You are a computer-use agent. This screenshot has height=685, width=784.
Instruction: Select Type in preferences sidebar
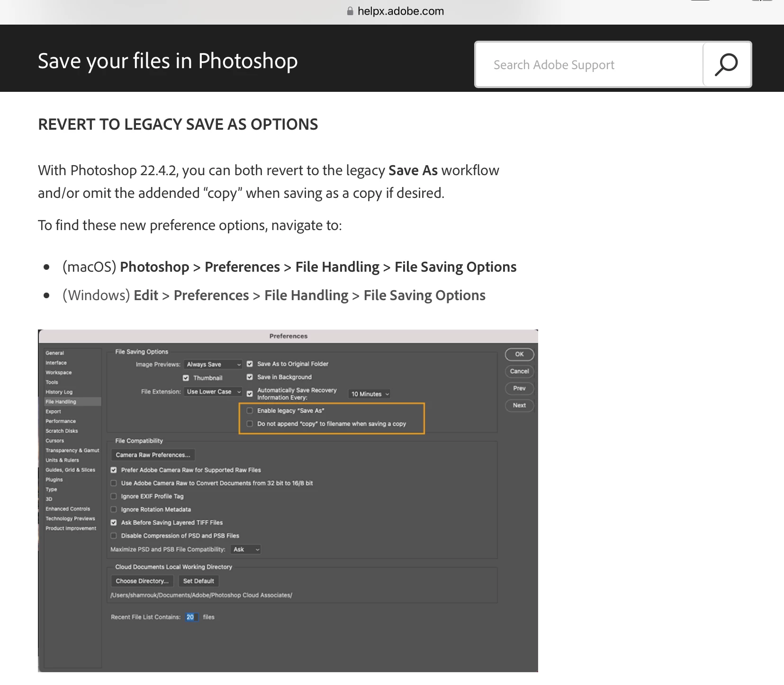(x=51, y=489)
